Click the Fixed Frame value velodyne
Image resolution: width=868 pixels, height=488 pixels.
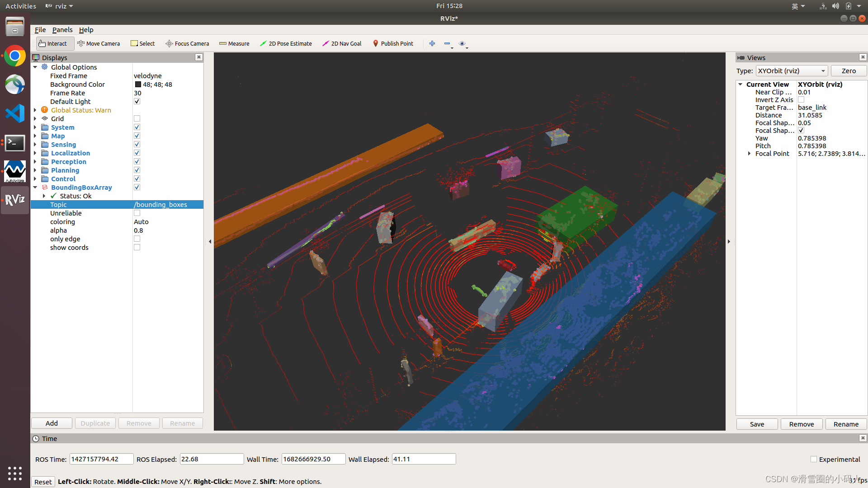coord(148,75)
